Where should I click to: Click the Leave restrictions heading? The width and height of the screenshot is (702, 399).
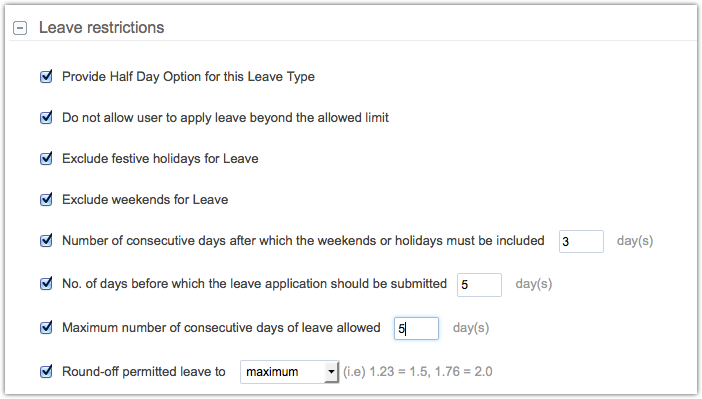tap(102, 28)
